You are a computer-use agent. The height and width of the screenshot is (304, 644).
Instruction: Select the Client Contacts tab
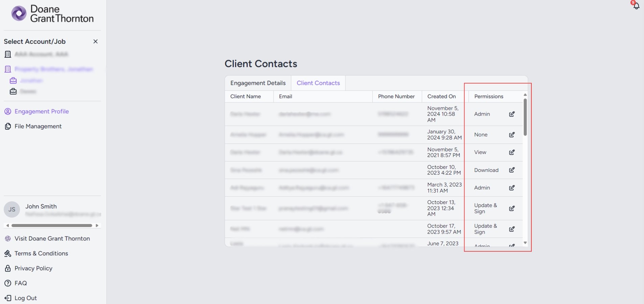pos(318,83)
